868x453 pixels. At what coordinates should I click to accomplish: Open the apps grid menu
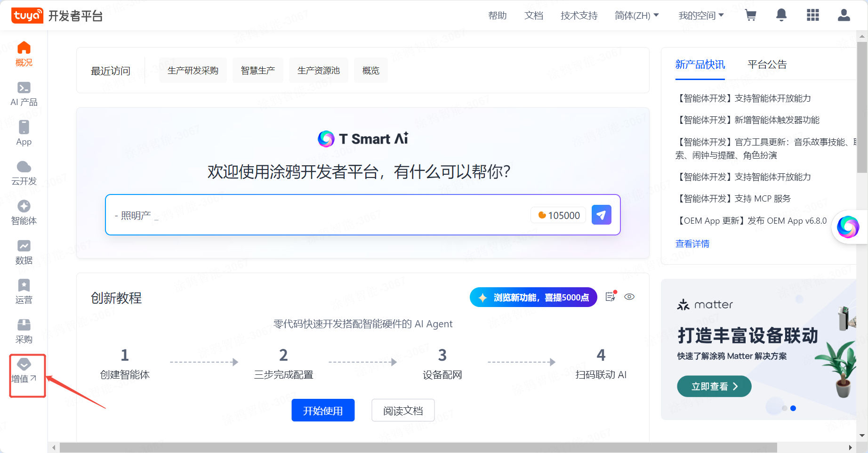(813, 16)
